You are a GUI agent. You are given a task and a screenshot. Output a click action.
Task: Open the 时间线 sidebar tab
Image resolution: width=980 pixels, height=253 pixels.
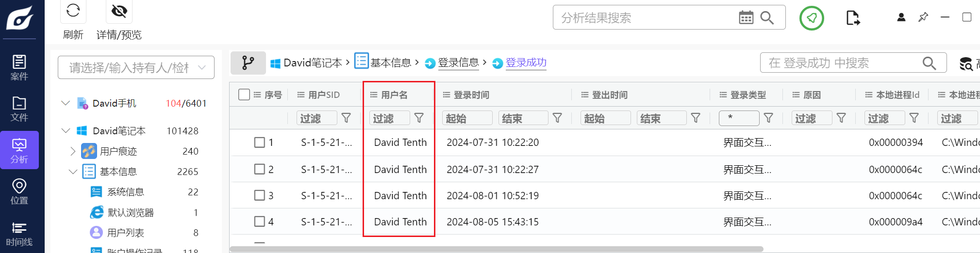(x=19, y=234)
